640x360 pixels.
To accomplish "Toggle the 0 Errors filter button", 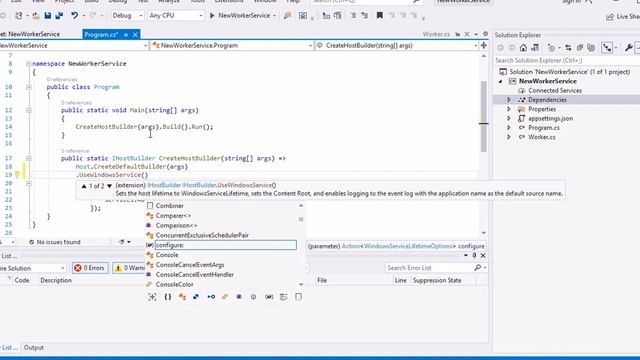I will click(x=89, y=268).
